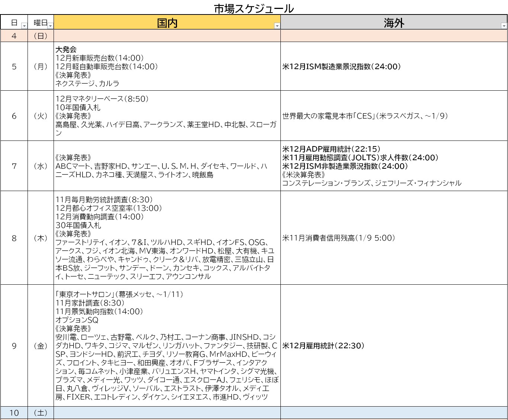Select the 米11月消費者信用残高 cell
The image size is (508, 420).
393,238
